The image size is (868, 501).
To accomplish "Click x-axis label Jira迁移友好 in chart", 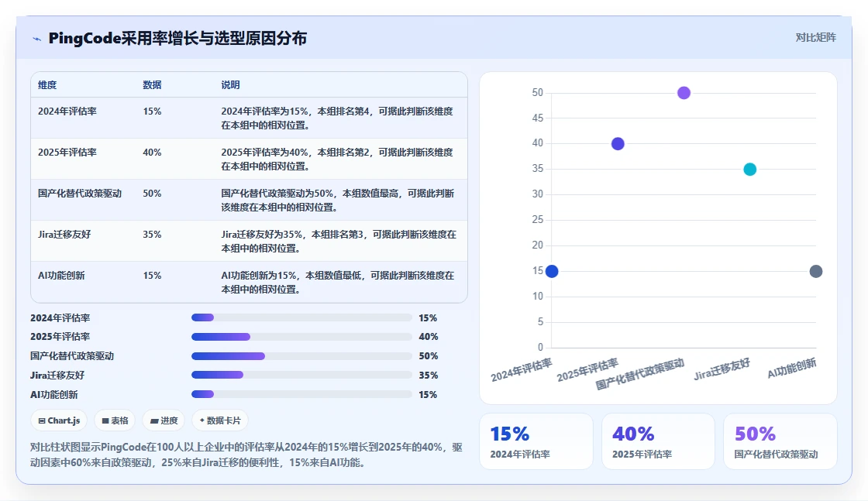I will point(722,369).
